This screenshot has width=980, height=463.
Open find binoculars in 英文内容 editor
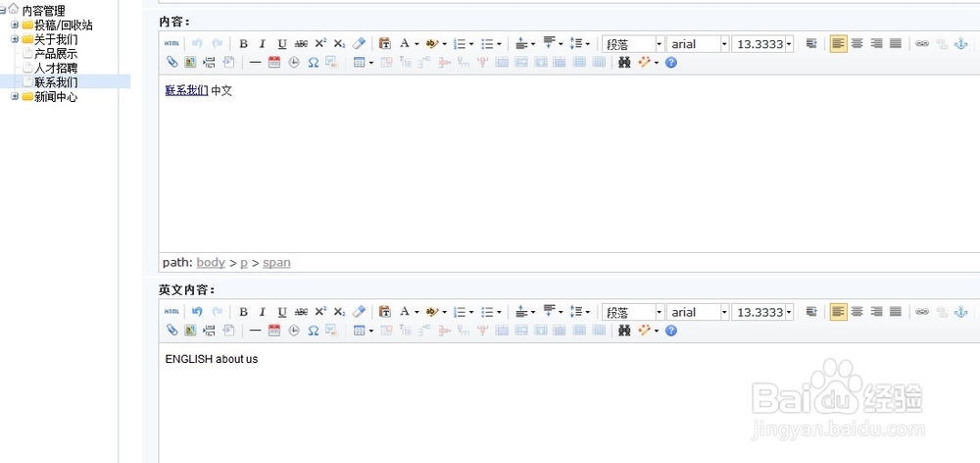623,331
